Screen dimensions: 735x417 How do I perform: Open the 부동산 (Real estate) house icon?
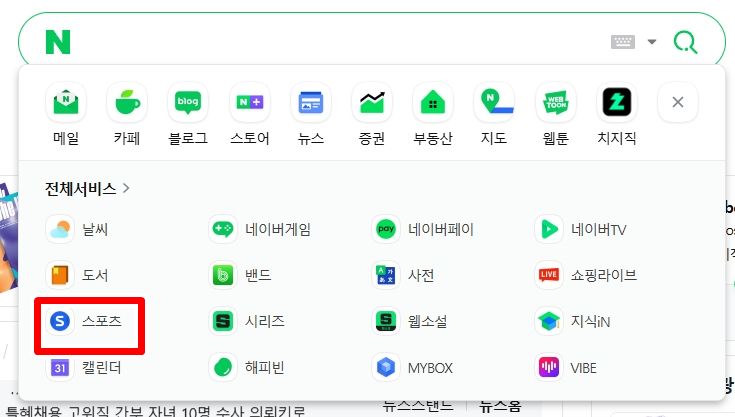(x=433, y=102)
